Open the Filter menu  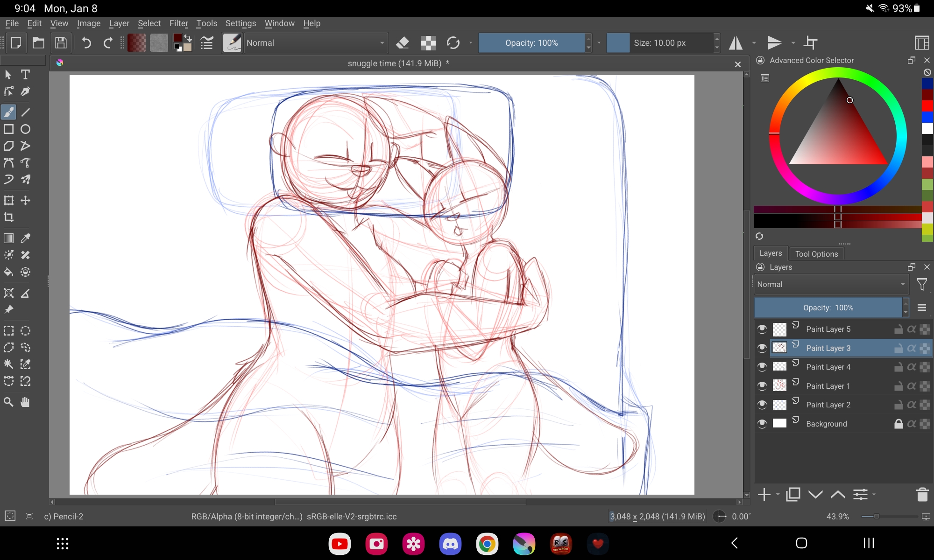pos(178,23)
